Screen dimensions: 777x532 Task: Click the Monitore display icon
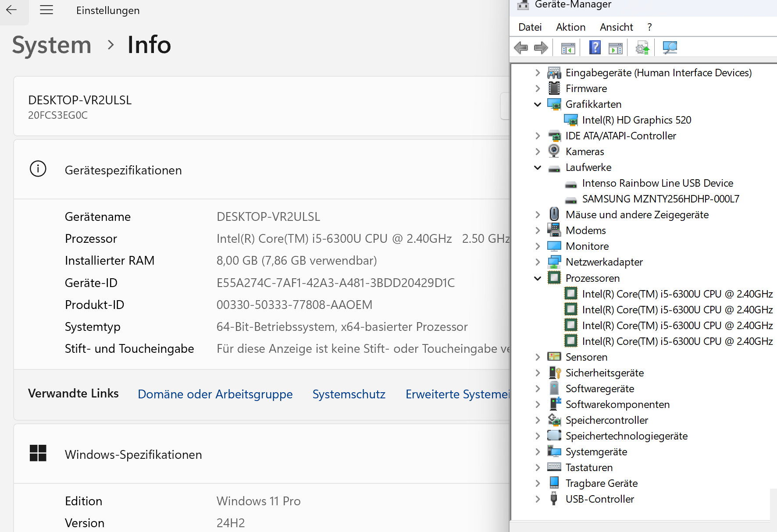coord(554,246)
